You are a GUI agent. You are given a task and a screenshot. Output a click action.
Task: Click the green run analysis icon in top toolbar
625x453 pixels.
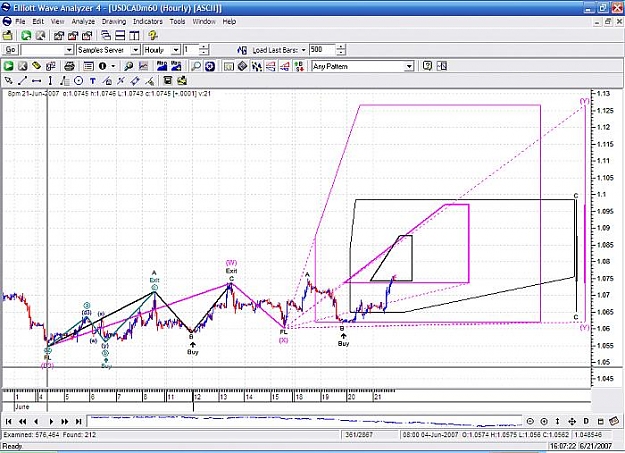26,35
